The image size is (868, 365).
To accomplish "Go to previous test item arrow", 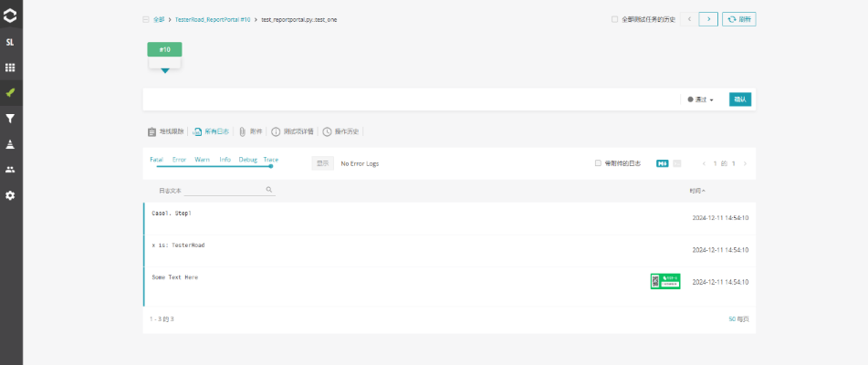I will 689,19.
